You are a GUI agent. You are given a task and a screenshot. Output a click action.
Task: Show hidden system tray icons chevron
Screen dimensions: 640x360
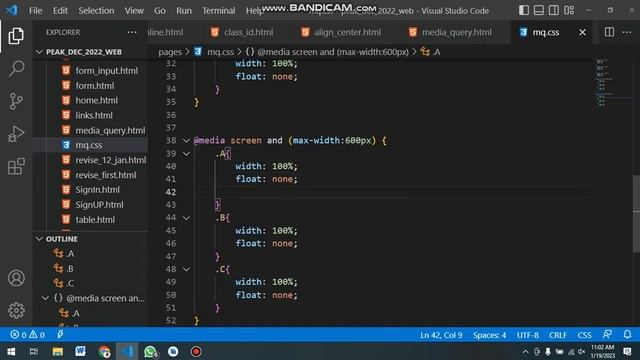525,351
